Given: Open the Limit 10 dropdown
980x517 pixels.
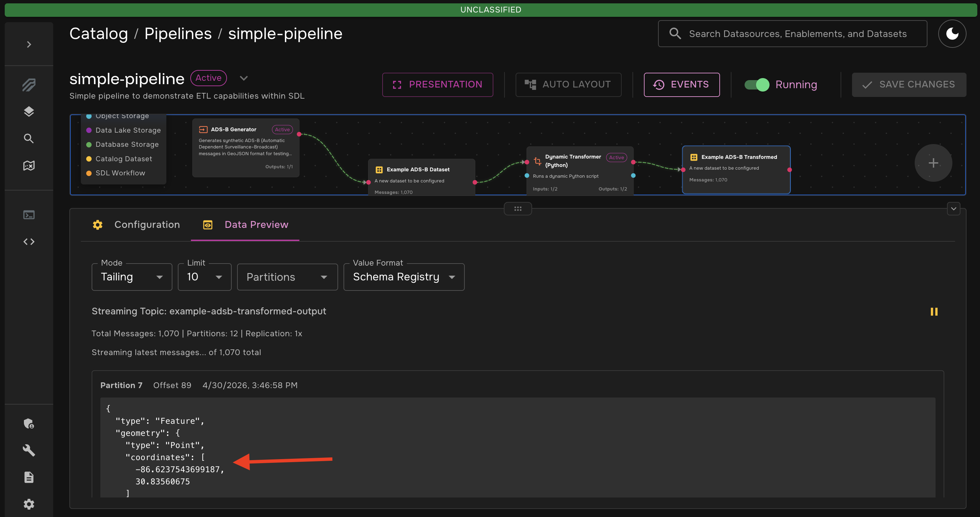Looking at the screenshot, I should click(205, 277).
